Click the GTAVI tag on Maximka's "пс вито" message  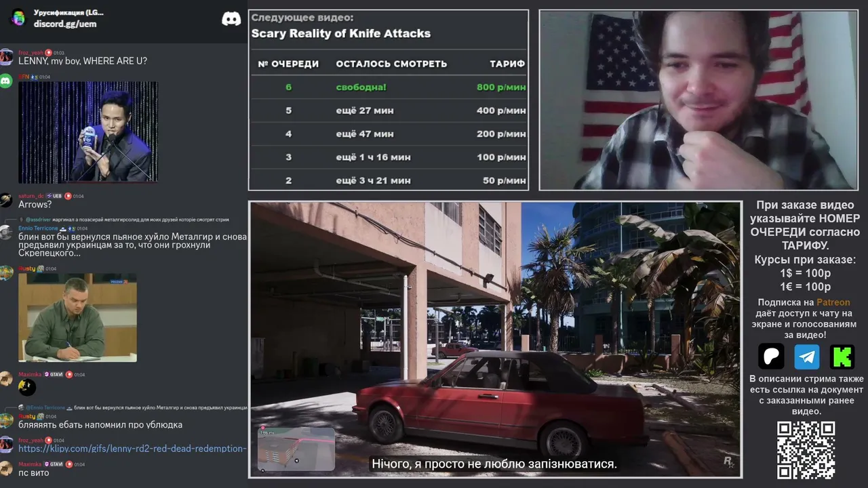54,464
